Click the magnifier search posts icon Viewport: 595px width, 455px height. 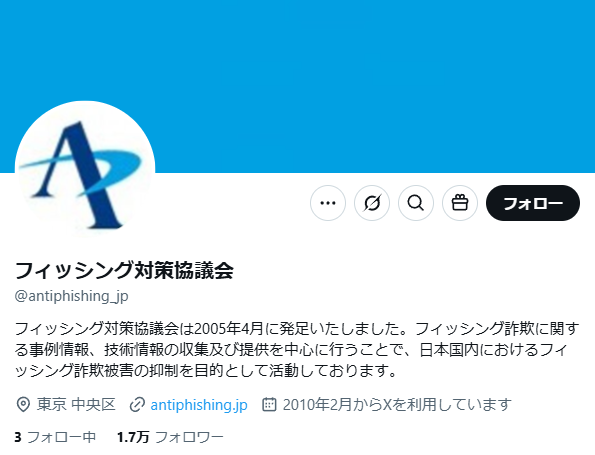click(x=416, y=203)
